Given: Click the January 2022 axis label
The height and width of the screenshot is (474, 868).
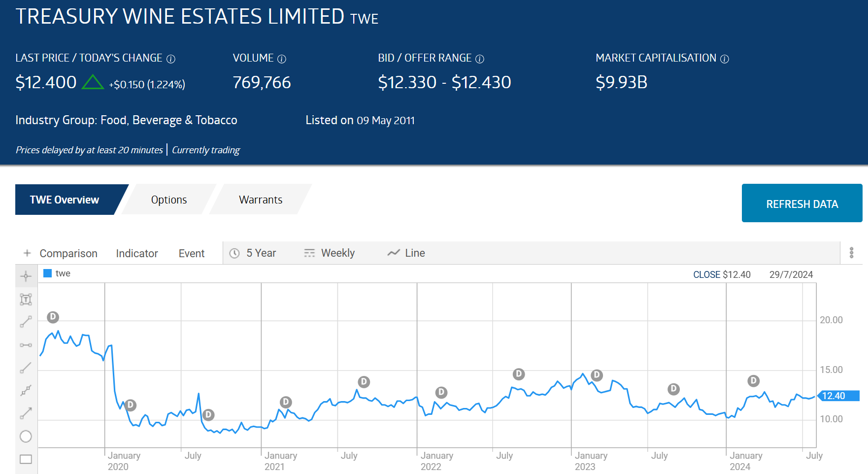Looking at the screenshot, I should tap(437, 461).
